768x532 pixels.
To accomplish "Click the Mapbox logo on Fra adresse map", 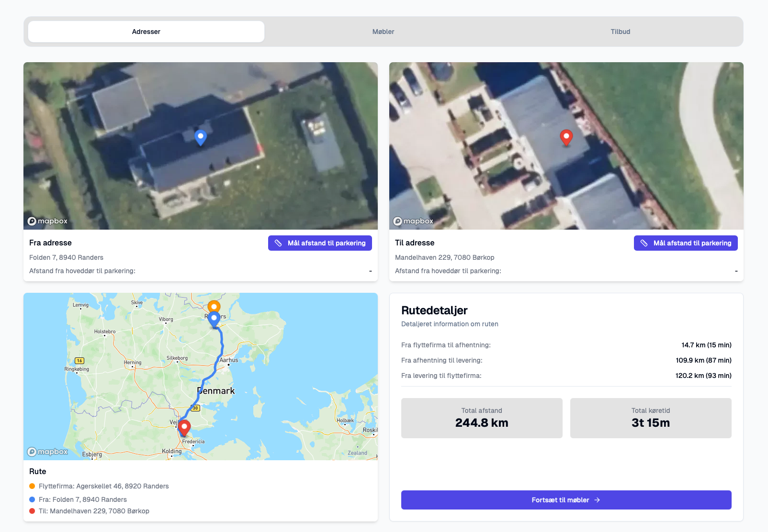I will pos(48,221).
